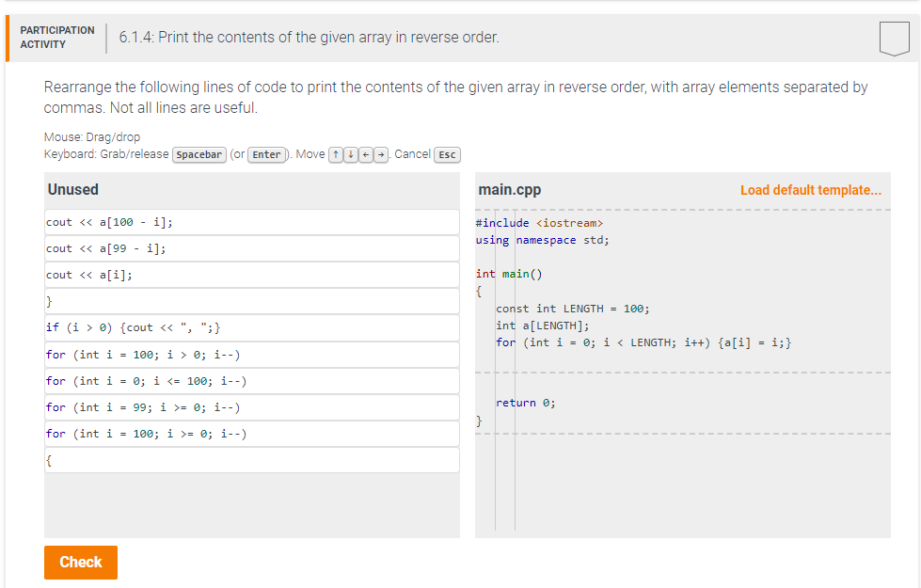
Task: Click the 'int a[LENGTH];' line
Action: [542, 326]
